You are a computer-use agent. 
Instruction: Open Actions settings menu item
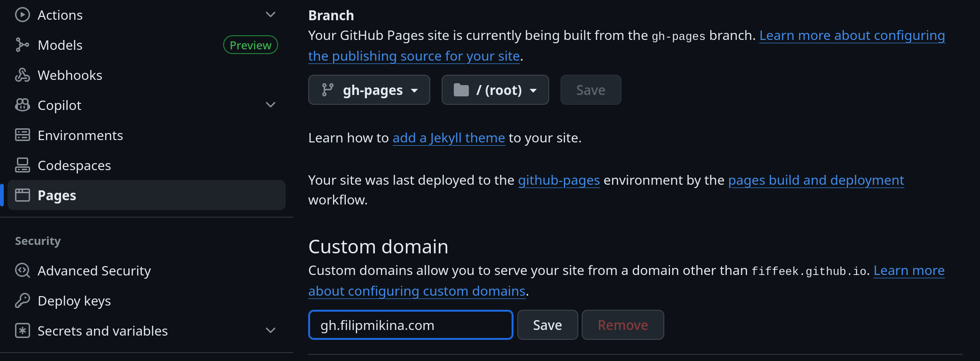pyautogui.click(x=147, y=15)
